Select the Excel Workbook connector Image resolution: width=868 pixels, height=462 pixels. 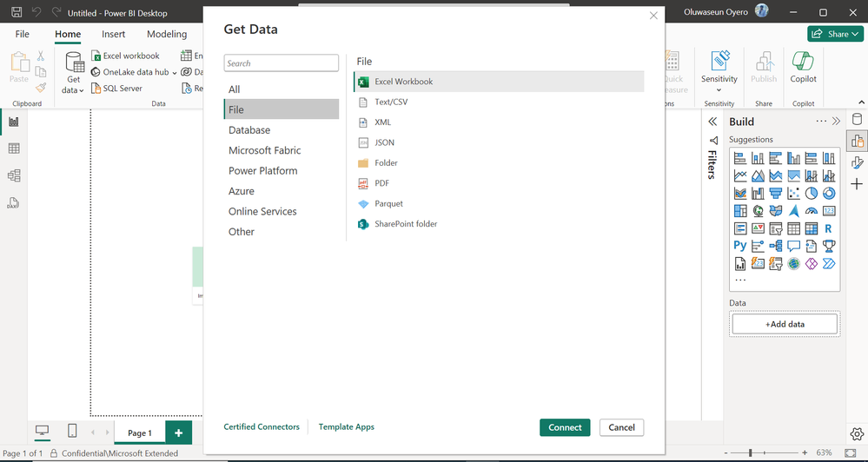(x=499, y=82)
